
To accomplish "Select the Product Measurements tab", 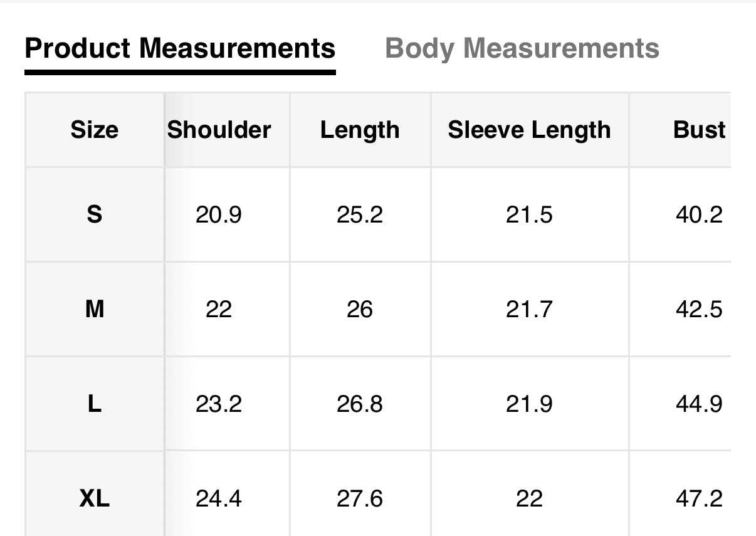I will click(x=180, y=48).
